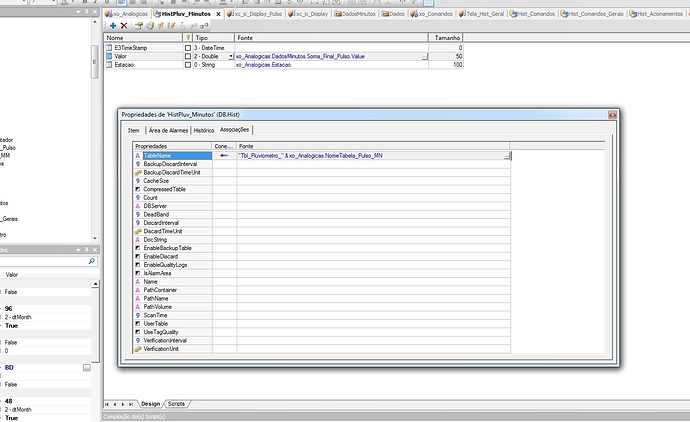Click the xo_Analogicas.Estacao source cell
Screen dimensions: 690x422
pyautogui.click(x=331, y=65)
